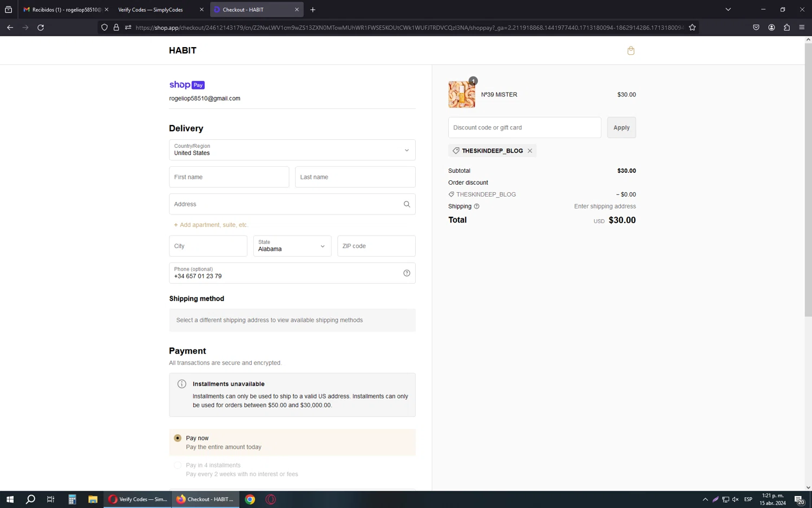Open the browser extensions icon
812x508 pixels.
(787, 28)
